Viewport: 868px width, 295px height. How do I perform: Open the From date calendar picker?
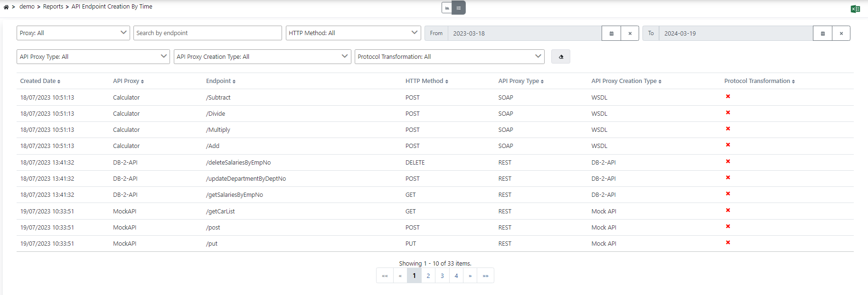[x=611, y=33]
